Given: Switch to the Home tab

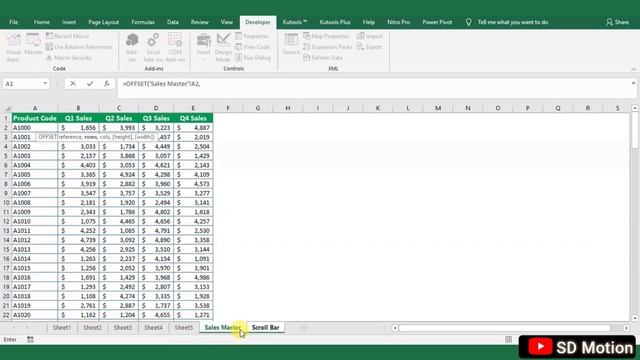Looking at the screenshot, I should tap(42, 22).
